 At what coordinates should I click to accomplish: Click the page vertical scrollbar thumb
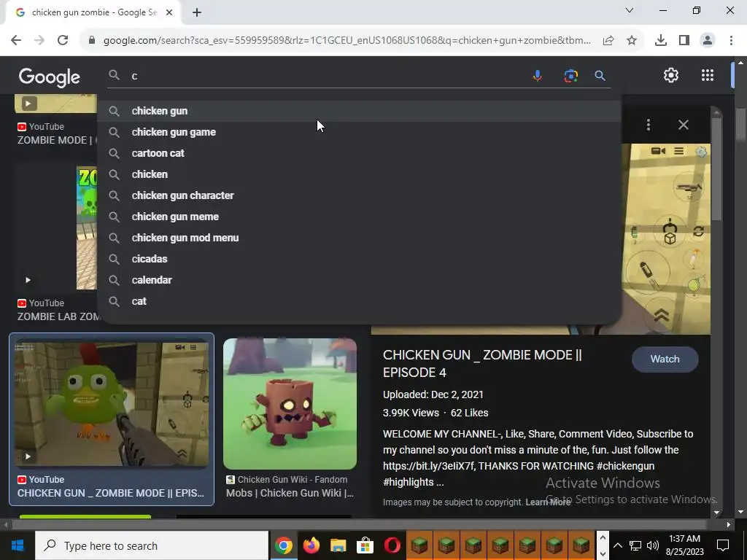pyautogui.click(x=740, y=125)
